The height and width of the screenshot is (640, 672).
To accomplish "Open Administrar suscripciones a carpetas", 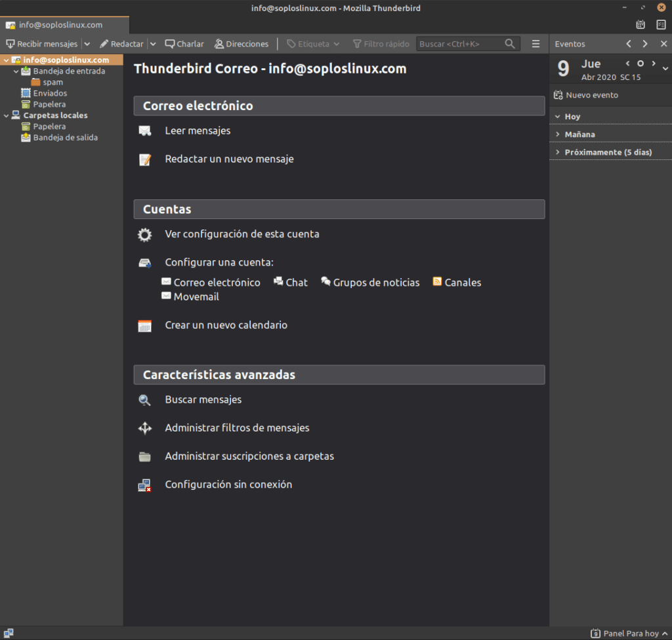I will tap(249, 456).
